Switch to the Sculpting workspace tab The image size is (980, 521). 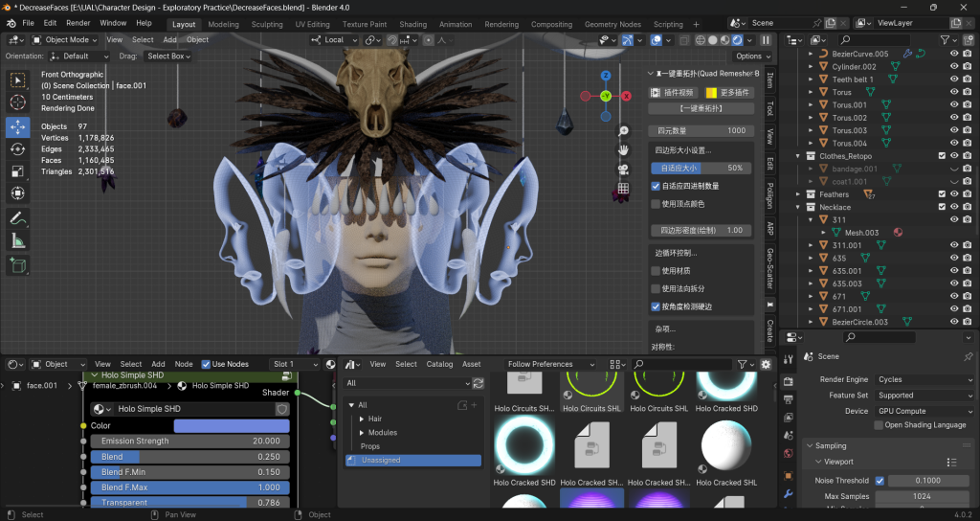pyautogui.click(x=267, y=24)
